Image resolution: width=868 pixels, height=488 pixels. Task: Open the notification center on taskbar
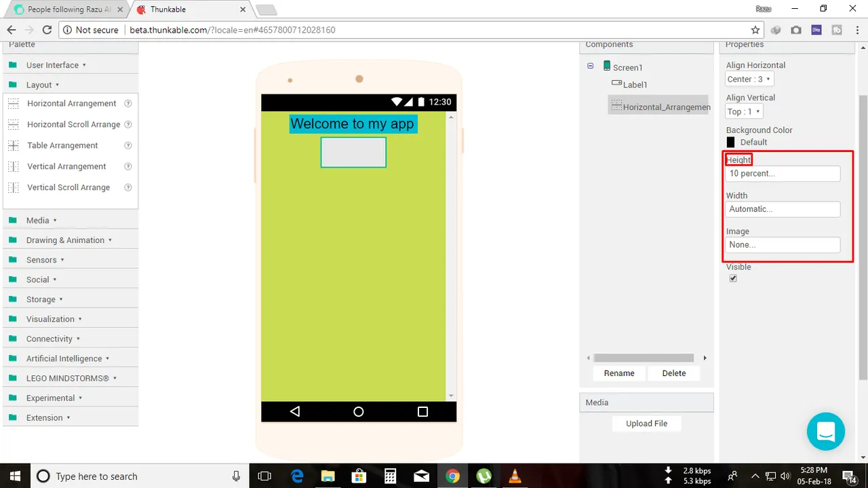click(x=848, y=476)
